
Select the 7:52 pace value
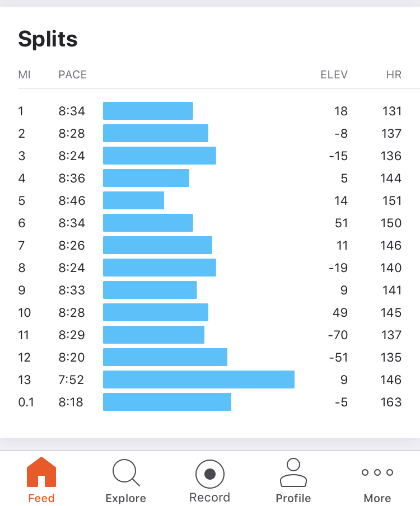tap(71, 379)
